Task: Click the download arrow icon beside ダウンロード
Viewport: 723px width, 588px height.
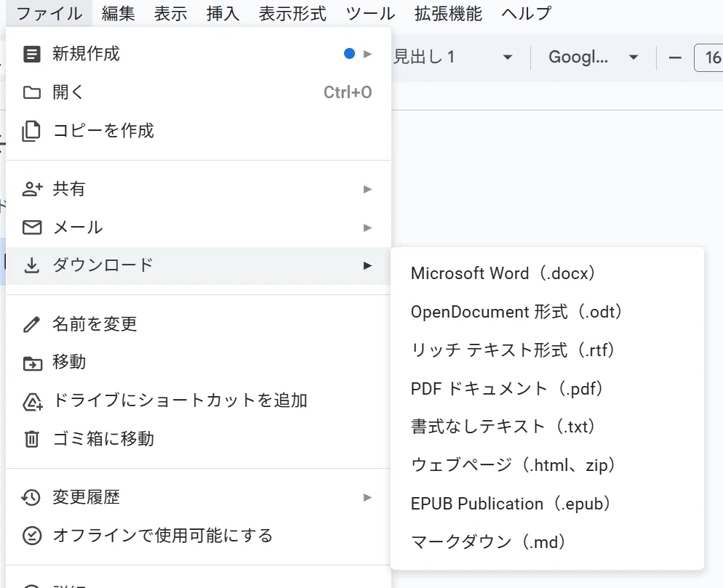Action: tap(31, 266)
